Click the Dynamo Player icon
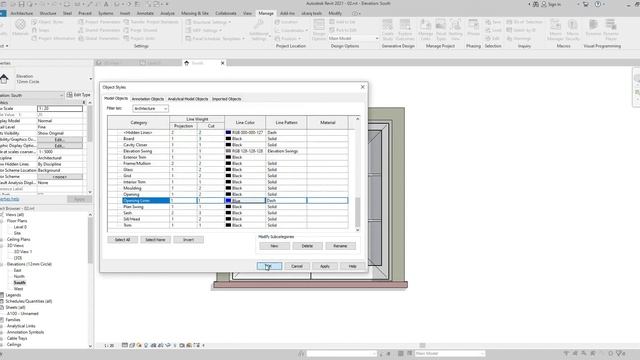This screenshot has width=640, height=360. pos(611,25)
